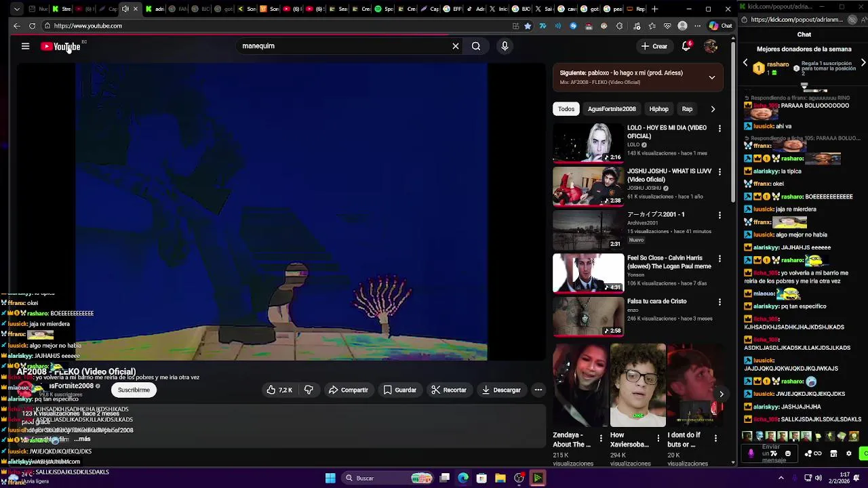Select the Hiphop filter chip
This screenshot has width=868, height=488.
[x=658, y=109]
